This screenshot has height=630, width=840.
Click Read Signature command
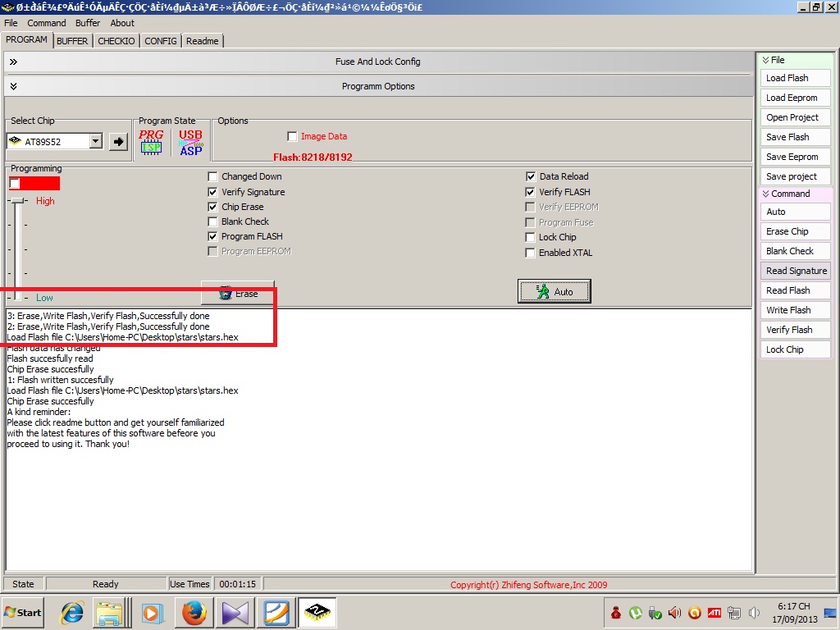(x=795, y=271)
